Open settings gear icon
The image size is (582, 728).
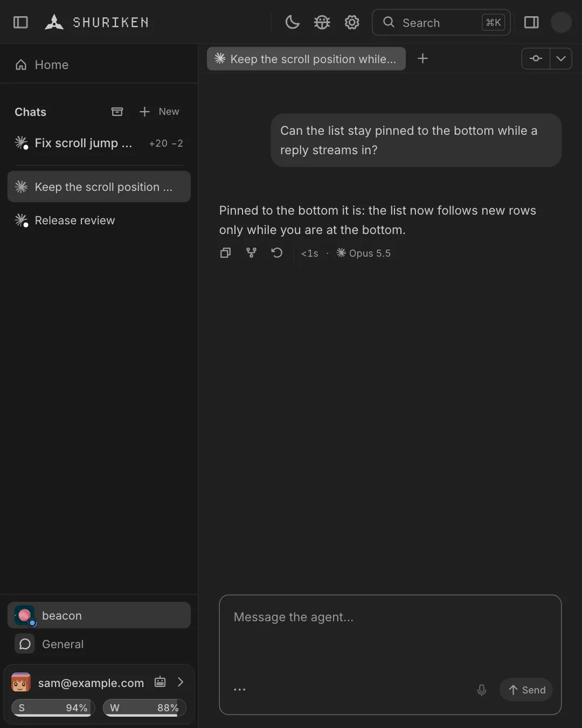point(352,22)
